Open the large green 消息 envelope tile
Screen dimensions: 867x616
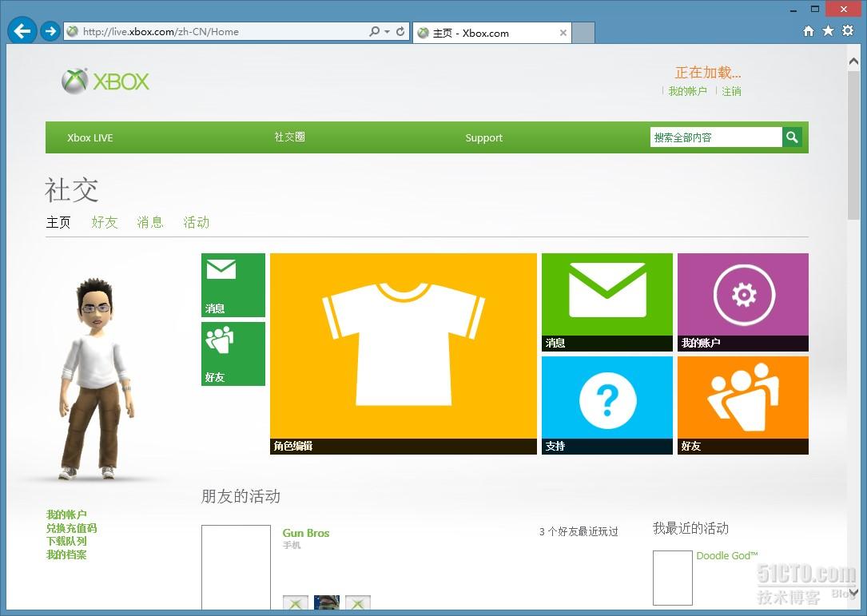(607, 302)
